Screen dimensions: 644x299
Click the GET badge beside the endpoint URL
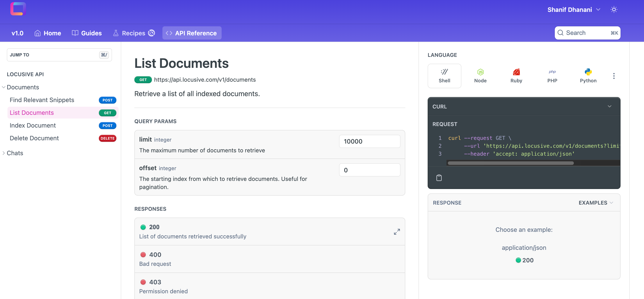click(143, 80)
